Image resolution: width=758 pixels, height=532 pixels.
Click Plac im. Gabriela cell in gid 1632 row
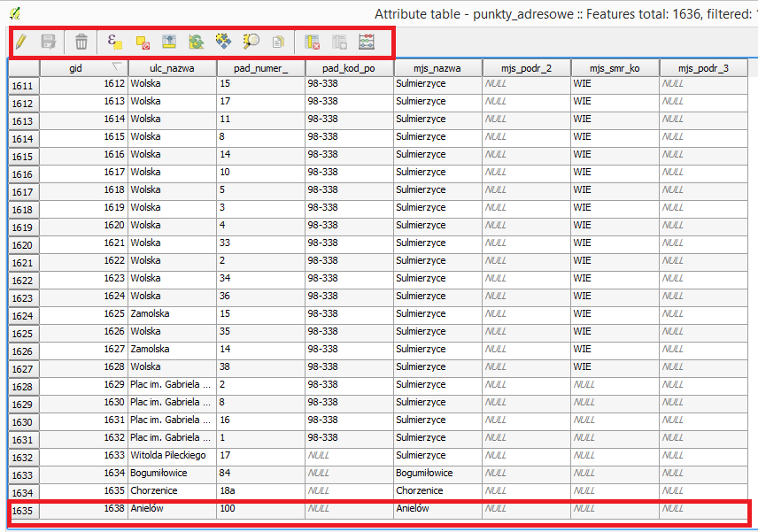(172, 438)
